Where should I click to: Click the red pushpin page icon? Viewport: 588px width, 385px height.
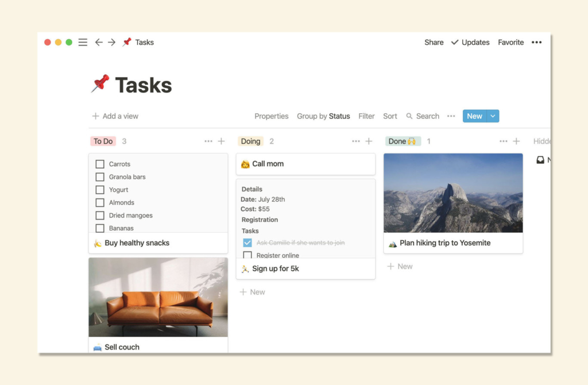click(100, 84)
